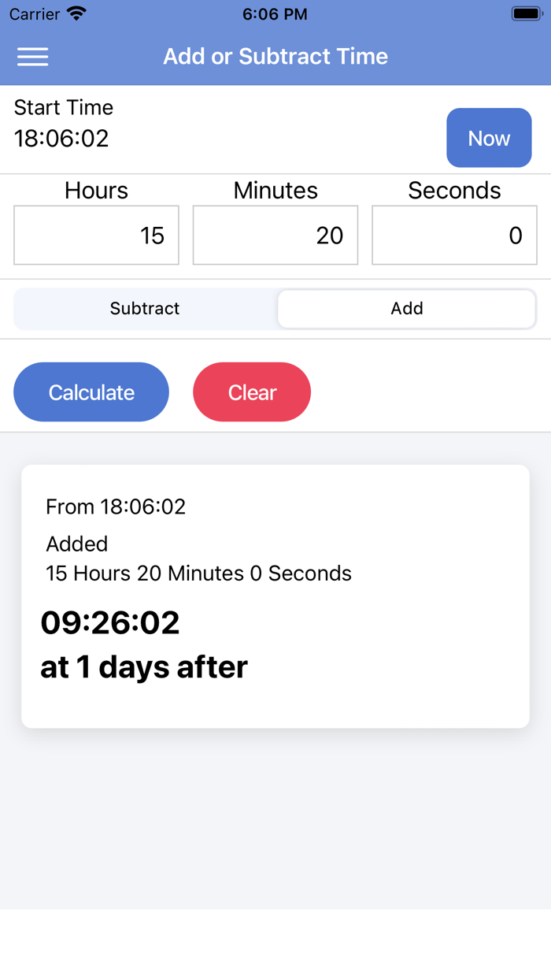Click the Hours column label
This screenshot has height=980, width=551.
[x=96, y=190]
